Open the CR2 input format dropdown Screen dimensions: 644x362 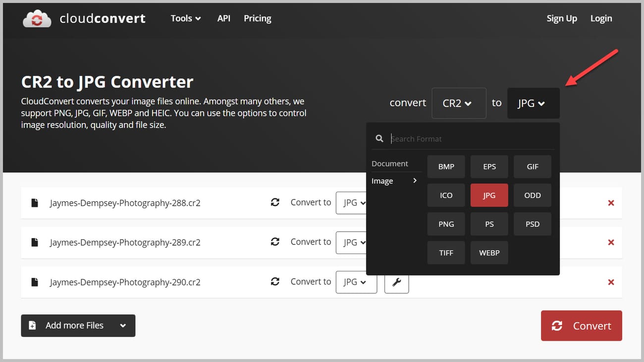(458, 103)
